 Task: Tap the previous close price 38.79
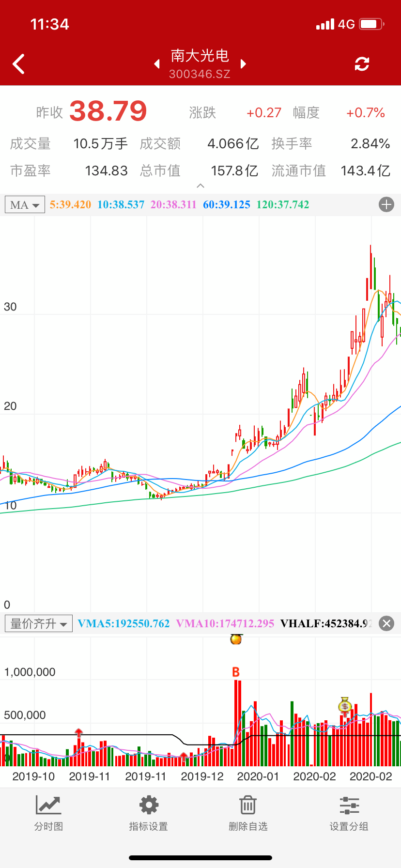pyautogui.click(x=108, y=111)
